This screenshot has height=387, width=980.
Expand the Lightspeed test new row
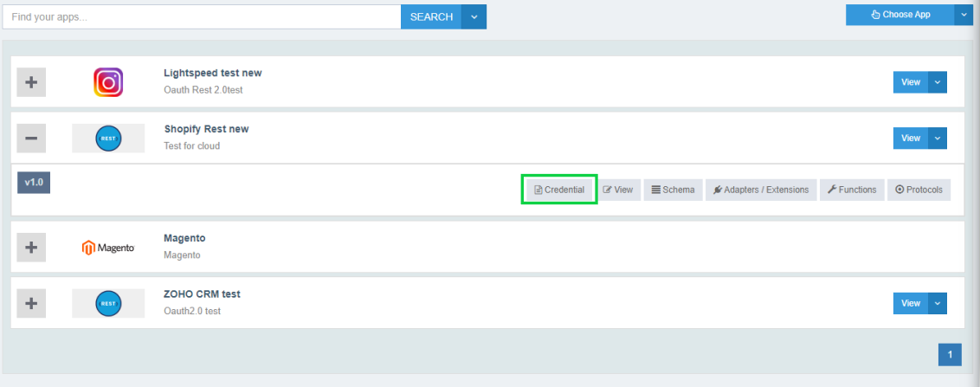[x=31, y=82]
